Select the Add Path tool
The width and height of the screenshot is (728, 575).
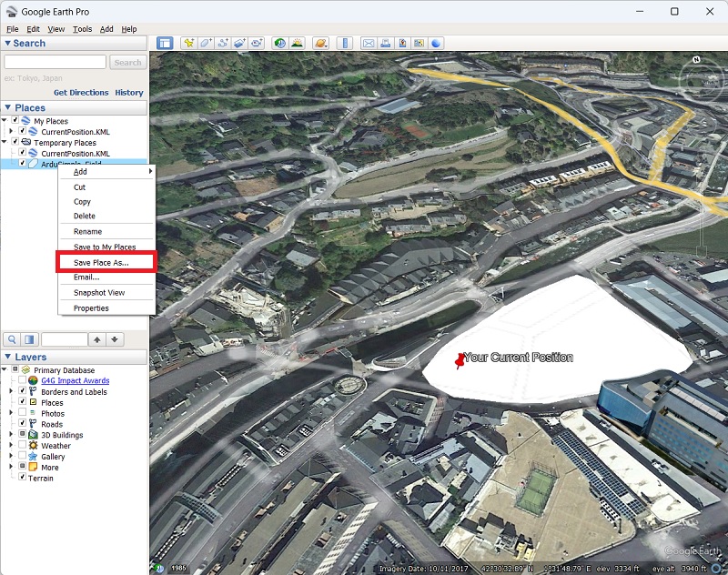tap(223, 43)
